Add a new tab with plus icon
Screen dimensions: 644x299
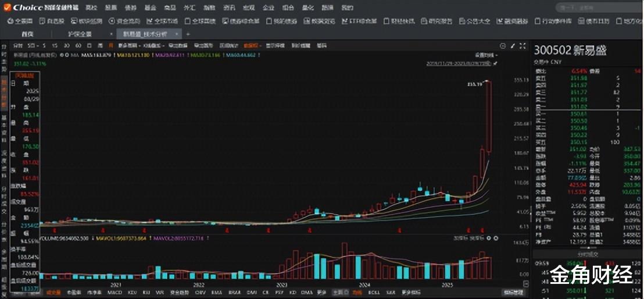click(x=188, y=34)
